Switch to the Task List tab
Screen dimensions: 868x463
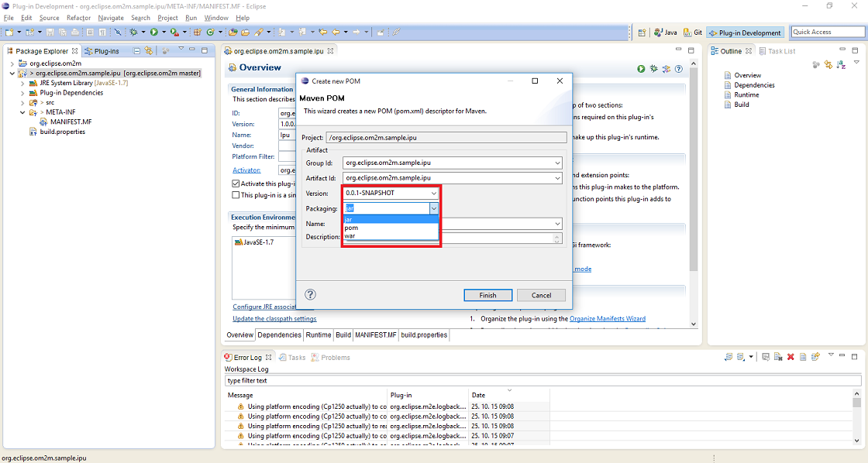point(777,51)
